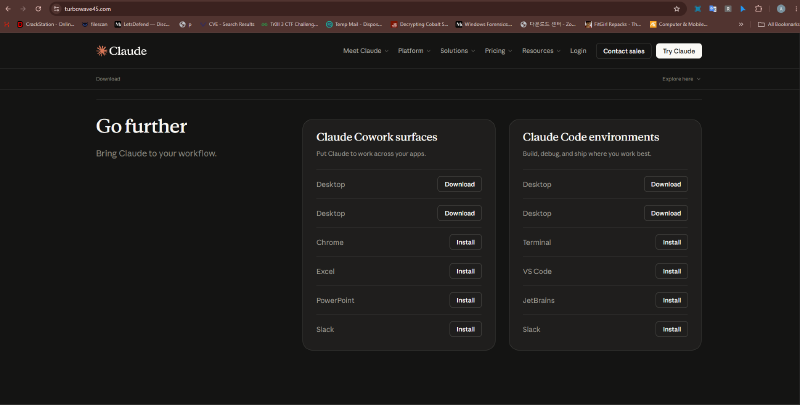The width and height of the screenshot is (800, 405).
Task: Install Claude for Excel
Action: click(x=465, y=271)
